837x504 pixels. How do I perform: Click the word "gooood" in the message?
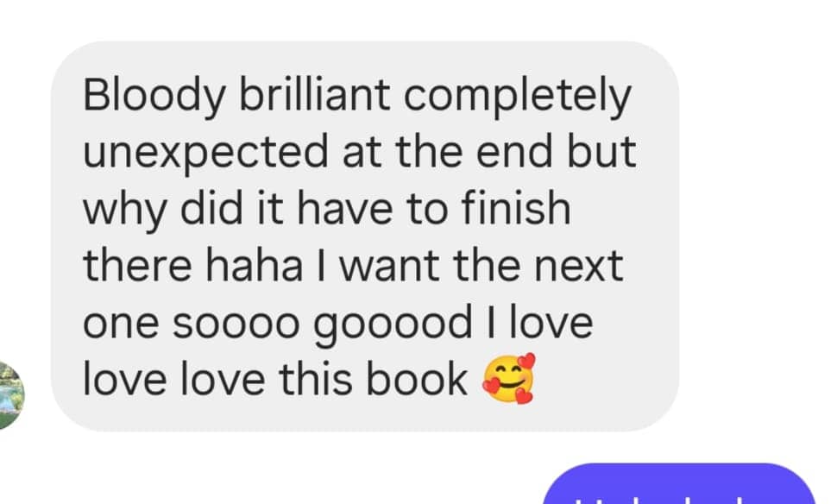(x=393, y=324)
